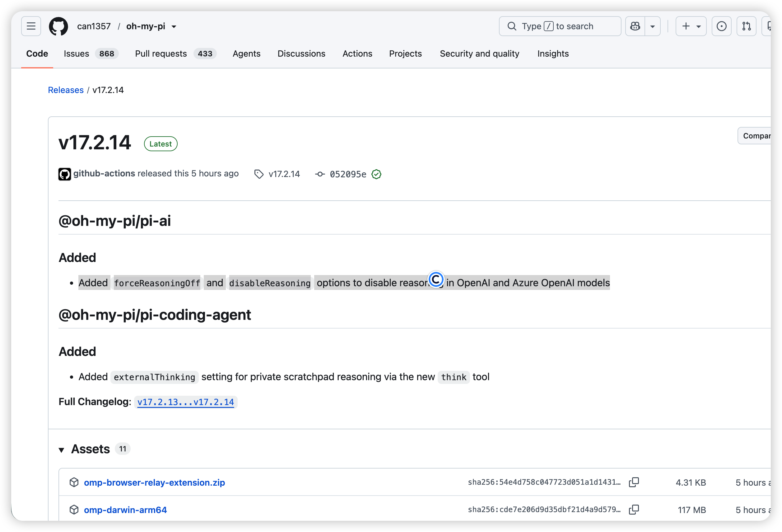Click the Assets count 11 badge

point(123,449)
